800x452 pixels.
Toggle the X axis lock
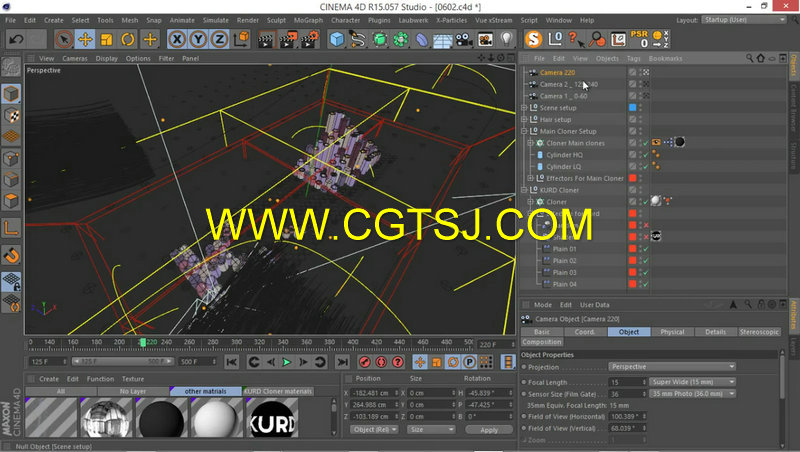177,39
